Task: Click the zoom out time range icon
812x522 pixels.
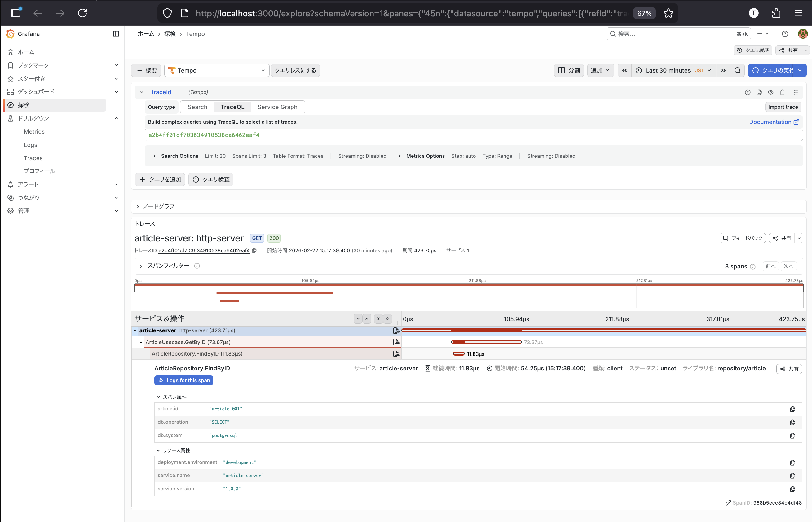Action: [x=737, y=70]
